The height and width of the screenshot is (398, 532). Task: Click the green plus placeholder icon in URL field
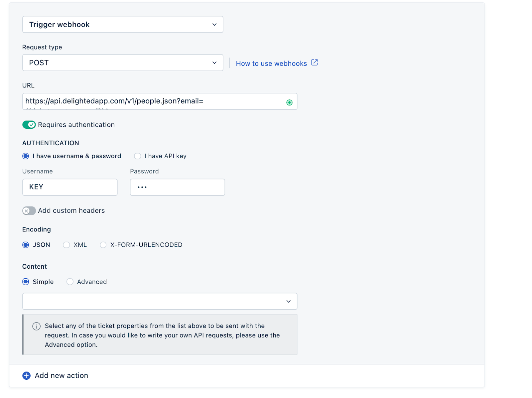click(x=289, y=102)
